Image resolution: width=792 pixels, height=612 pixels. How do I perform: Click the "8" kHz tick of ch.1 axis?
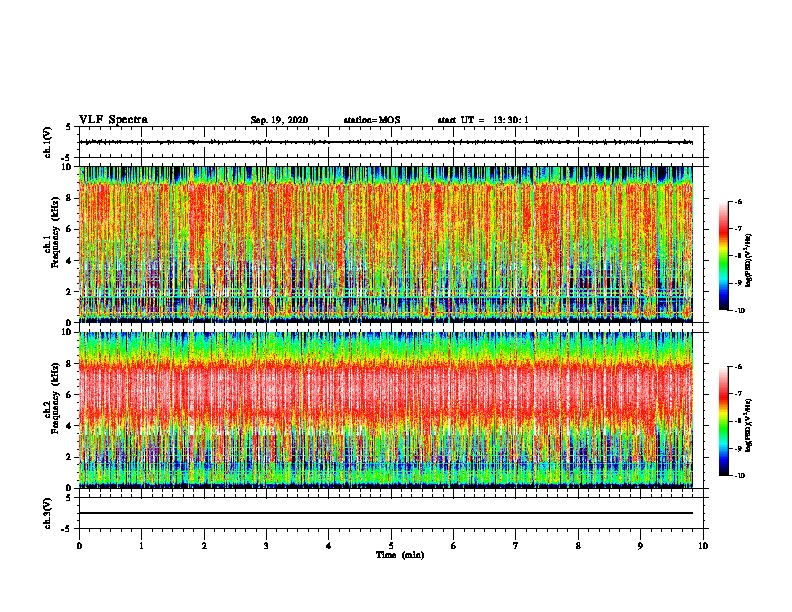(70, 198)
